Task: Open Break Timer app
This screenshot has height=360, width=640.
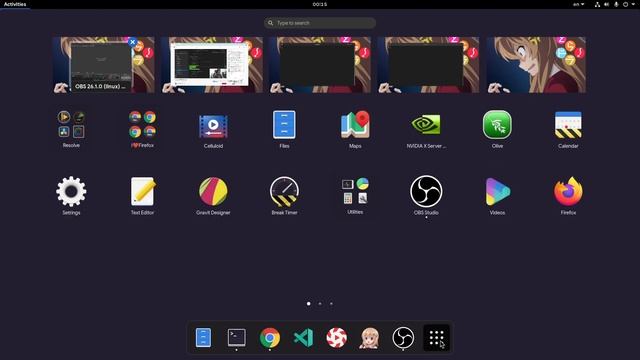Action: click(x=284, y=196)
